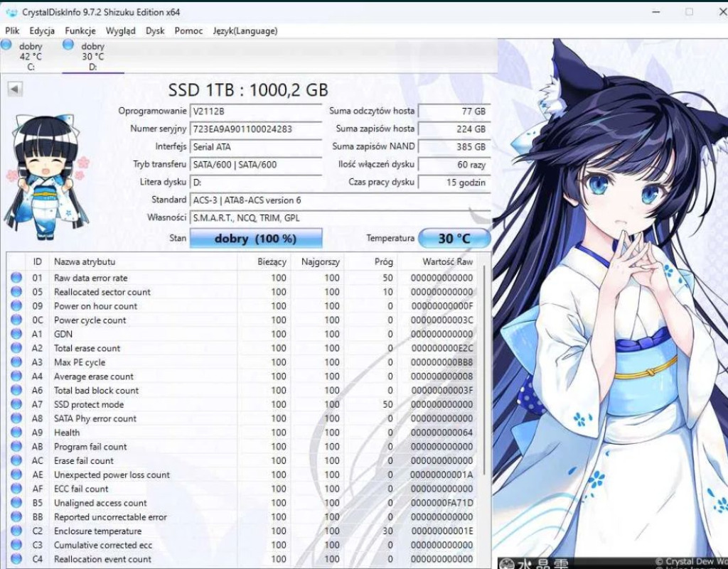Click the status icon for Max PE cycle
The image size is (728, 569).
[x=16, y=362]
